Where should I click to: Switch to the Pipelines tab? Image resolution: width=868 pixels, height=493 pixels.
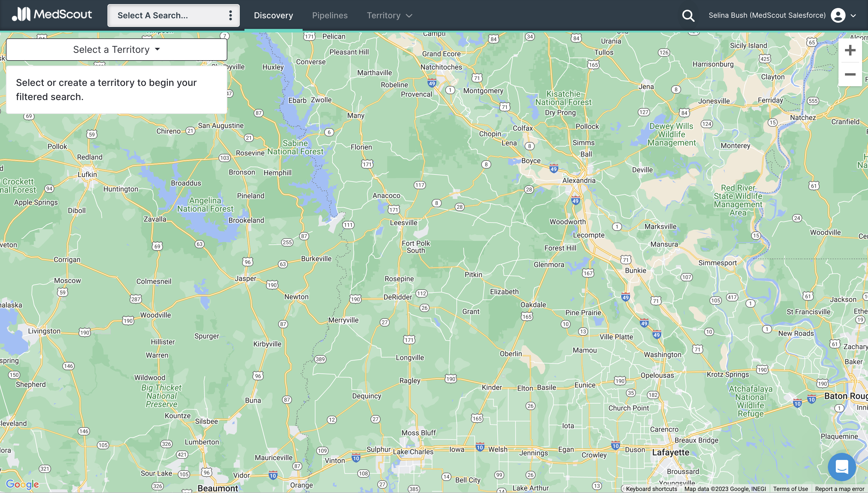point(330,16)
